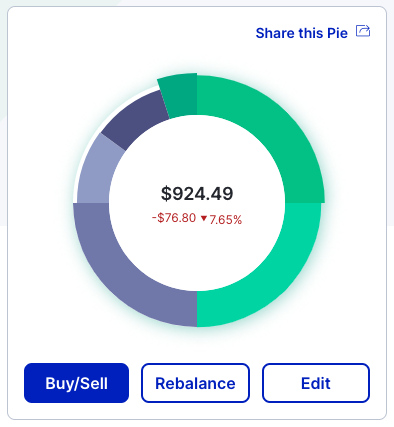Click empty donut center above the $924.49 value
Image resolution: width=394 pixels, height=427 pixels.
pos(197,150)
